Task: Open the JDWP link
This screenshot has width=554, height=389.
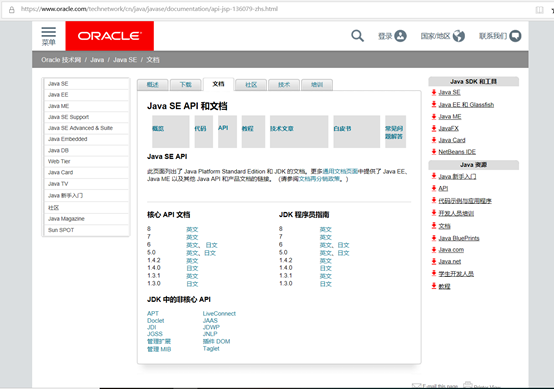Action: tap(211, 327)
